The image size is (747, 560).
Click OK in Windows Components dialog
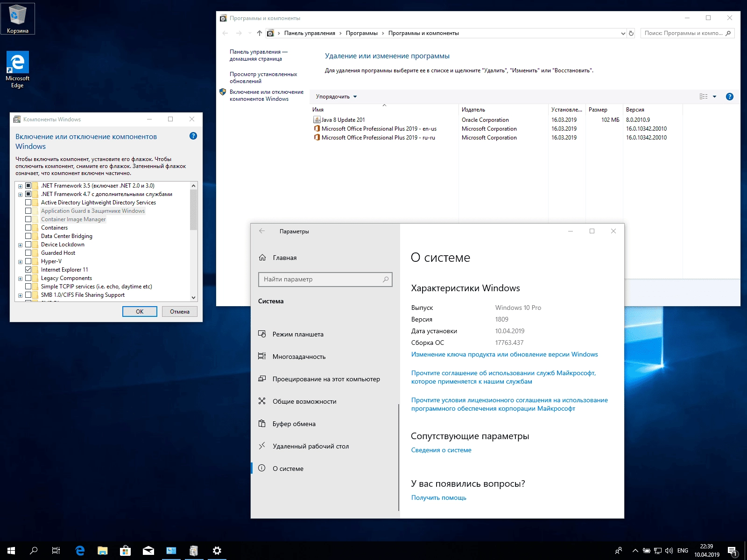tap(140, 311)
